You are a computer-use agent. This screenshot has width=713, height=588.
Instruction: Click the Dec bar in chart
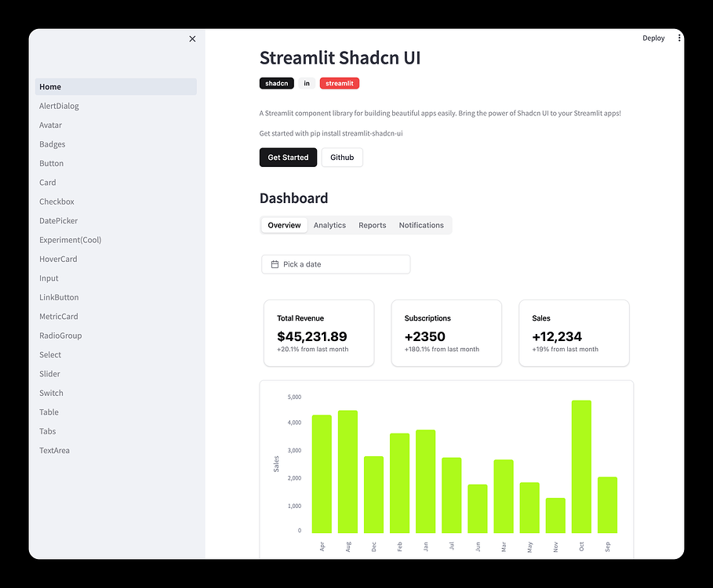click(x=374, y=495)
